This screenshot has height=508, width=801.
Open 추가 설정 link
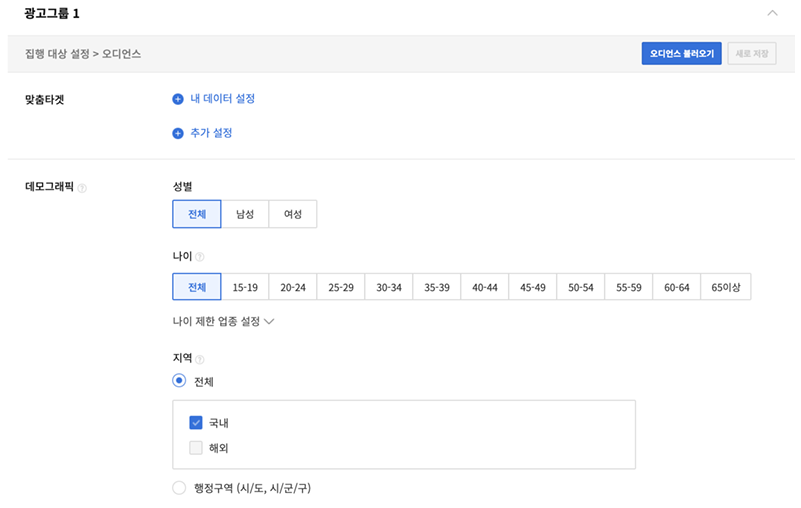[x=211, y=133]
